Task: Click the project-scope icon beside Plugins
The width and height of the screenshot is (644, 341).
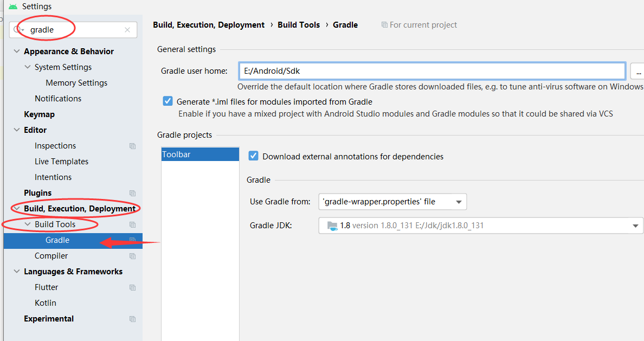Action: pos(132,193)
